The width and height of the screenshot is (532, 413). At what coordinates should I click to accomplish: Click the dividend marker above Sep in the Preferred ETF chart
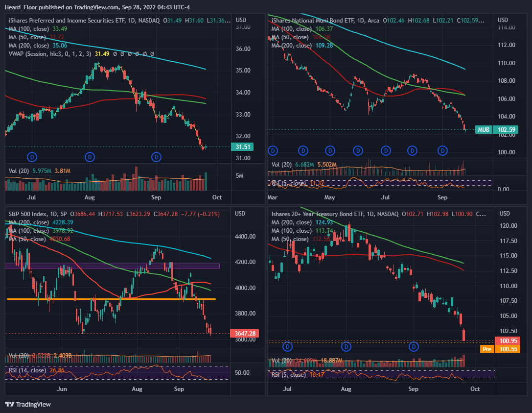coord(156,157)
